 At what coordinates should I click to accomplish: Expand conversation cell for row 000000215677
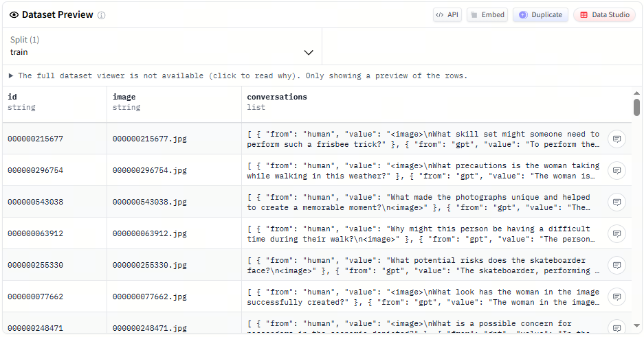click(x=617, y=139)
